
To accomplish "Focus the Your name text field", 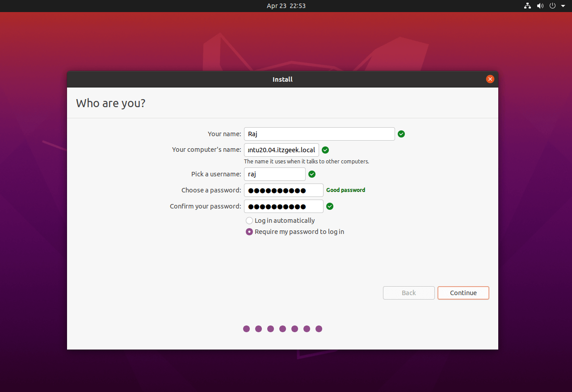I will point(319,134).
